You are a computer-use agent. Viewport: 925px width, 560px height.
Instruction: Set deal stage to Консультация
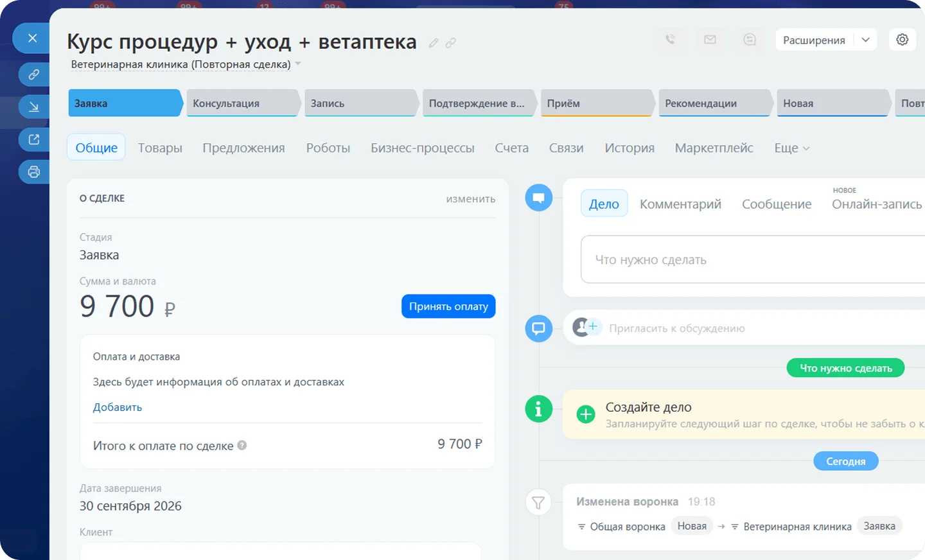pos(242,103)
